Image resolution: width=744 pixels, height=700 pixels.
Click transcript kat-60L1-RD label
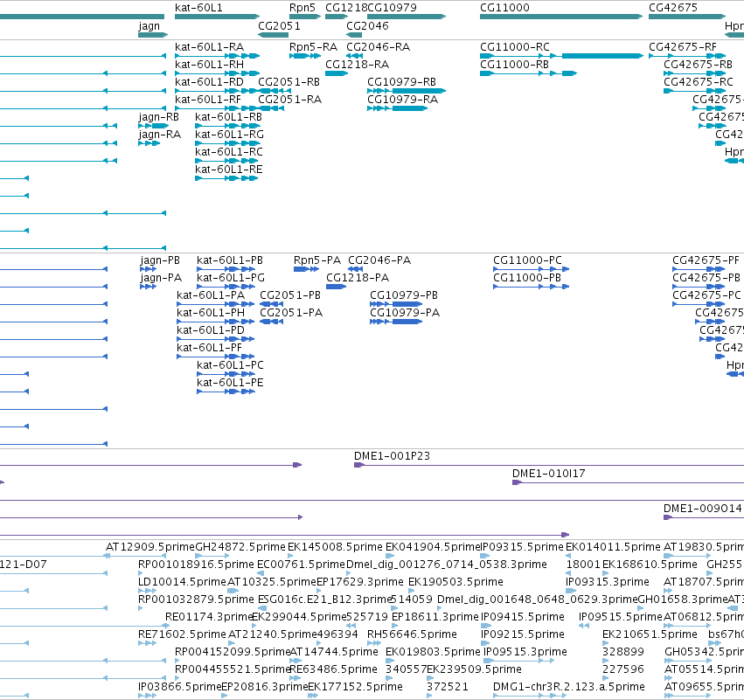(x=209, y=82)
